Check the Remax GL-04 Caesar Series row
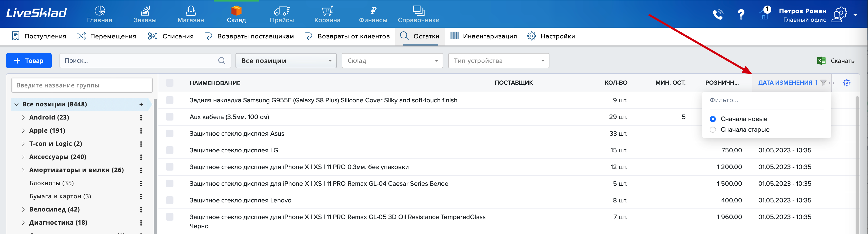 tap(169, 183)
